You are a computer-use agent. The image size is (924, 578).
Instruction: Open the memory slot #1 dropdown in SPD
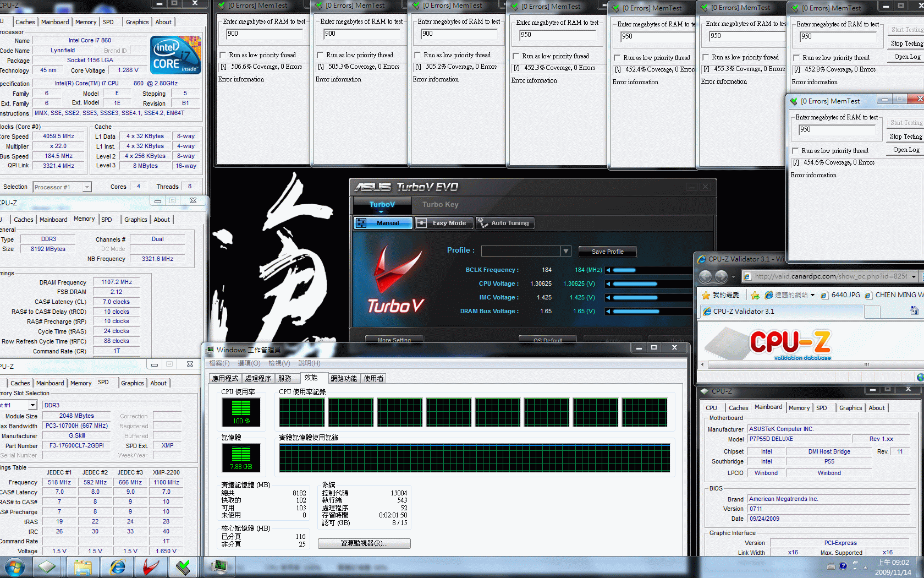32,405
